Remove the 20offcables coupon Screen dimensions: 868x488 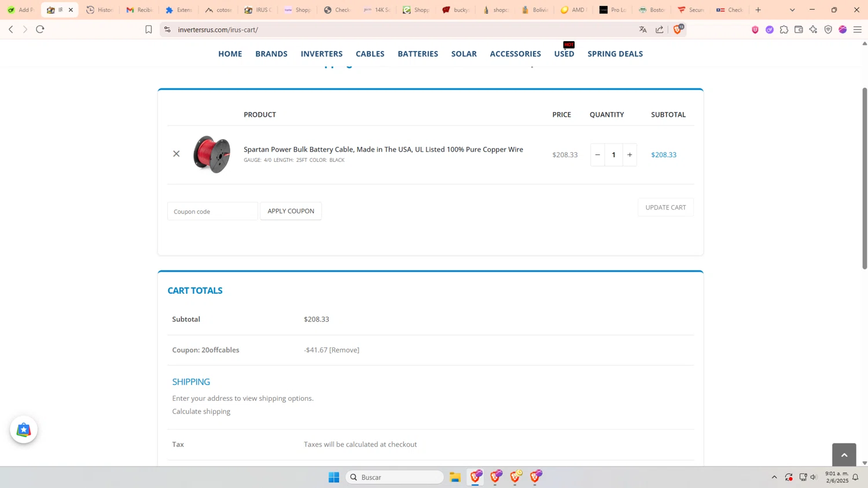(x=344, y=350)
